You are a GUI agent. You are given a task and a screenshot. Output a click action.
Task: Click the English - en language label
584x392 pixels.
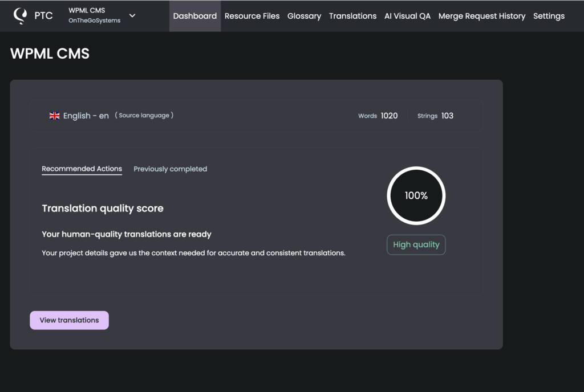[86, 116]
